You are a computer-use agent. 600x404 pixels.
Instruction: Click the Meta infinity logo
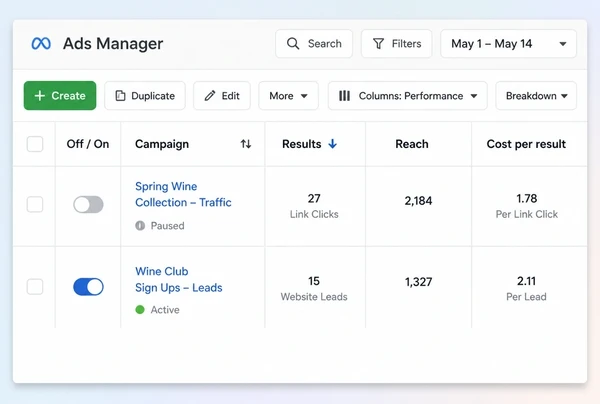(x=41, y=44)
